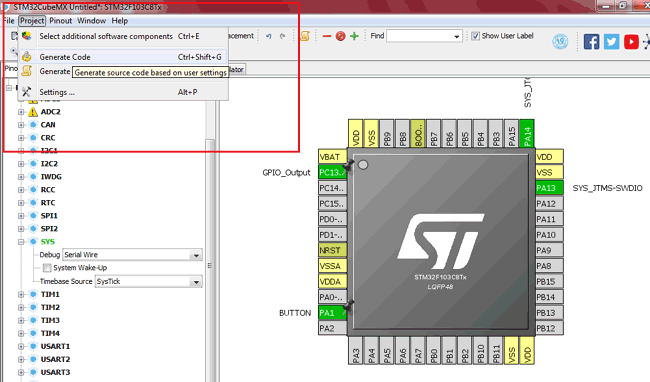Click pin BOOT0 on top row
The width and height of the screenshot is (650, 382).
[418, 133]
